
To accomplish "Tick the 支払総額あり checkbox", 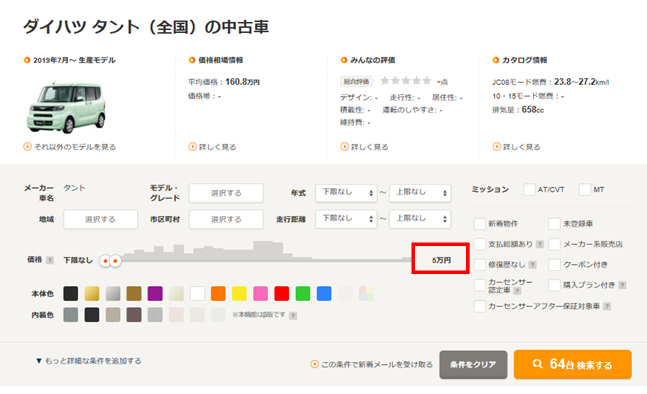I will tap(480, 244).
